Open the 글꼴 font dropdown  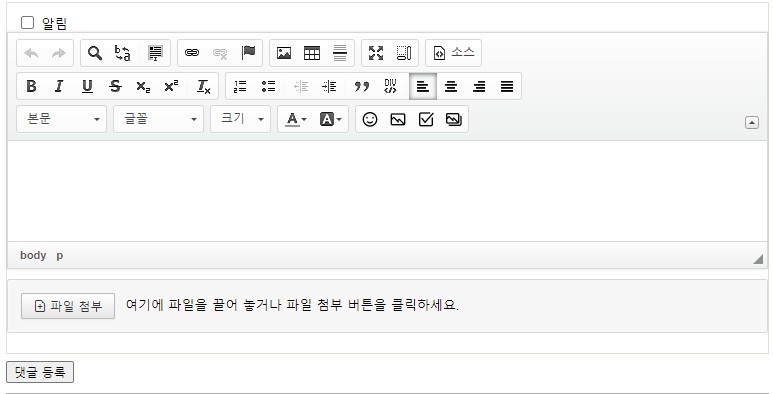(x=158, y=119)
